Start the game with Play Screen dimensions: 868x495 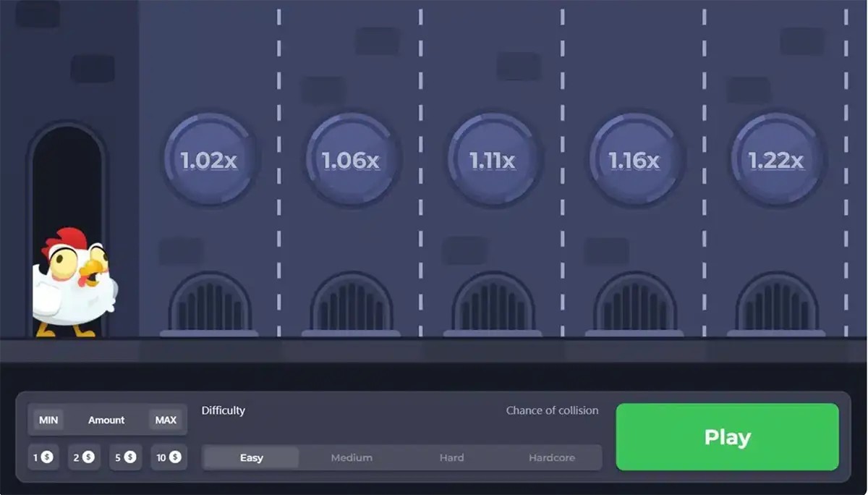tap(727, 437)
